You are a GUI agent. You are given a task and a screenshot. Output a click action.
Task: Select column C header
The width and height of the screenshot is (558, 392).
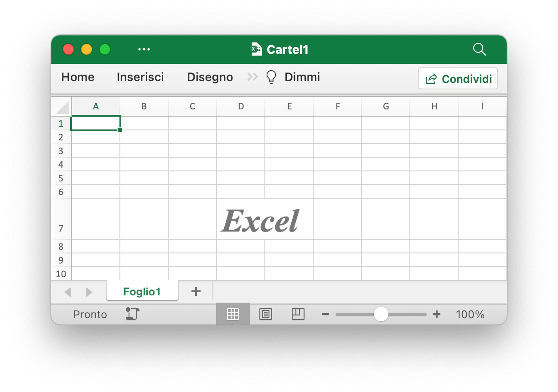point(192,107)
